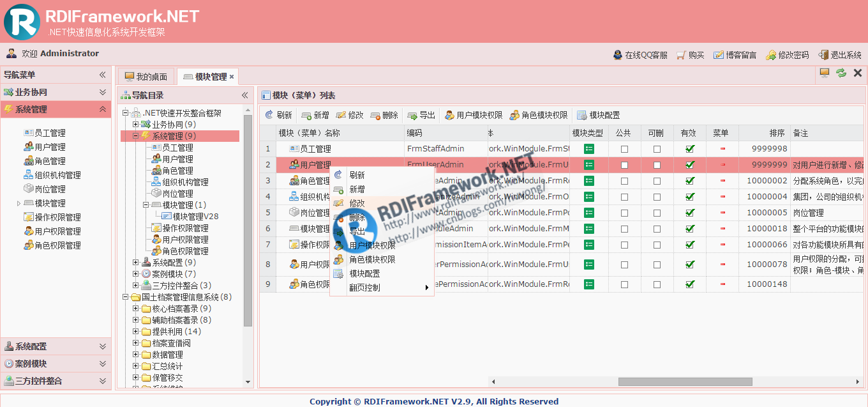Select 角色模块权限 in the context menu
This screenshot has height=407, width=868.
tap(382, 259)
